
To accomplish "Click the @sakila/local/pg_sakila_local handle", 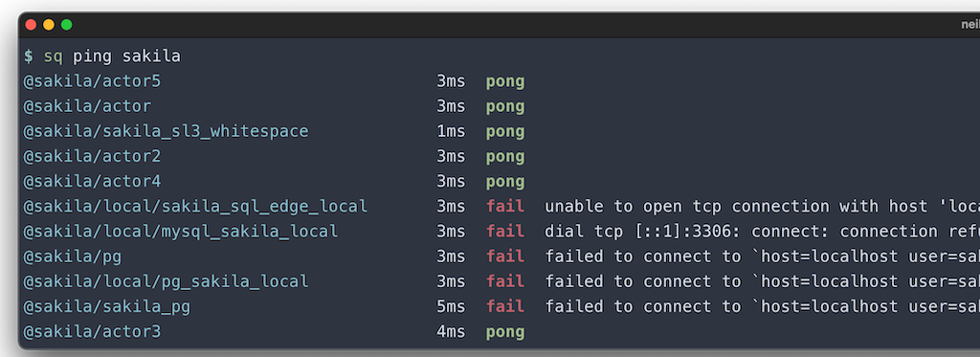I will (x=166, y=281).
